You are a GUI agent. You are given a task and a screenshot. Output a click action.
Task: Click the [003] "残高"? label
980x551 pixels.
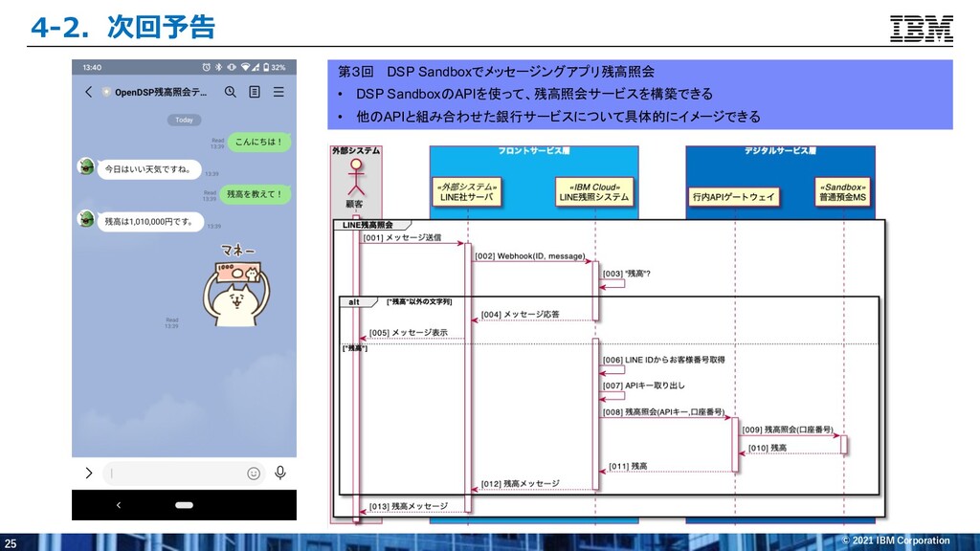coord(626,274)
